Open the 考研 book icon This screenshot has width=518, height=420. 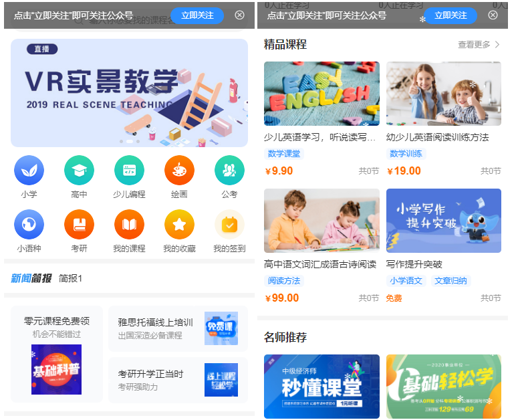coord(79,224)
